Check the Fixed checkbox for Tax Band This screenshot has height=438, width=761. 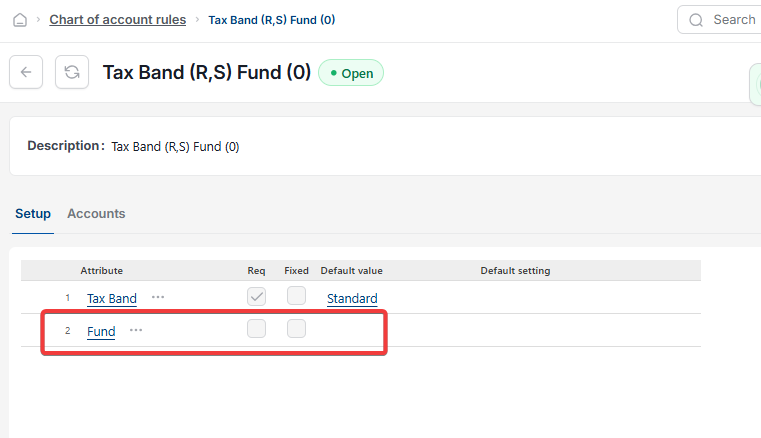click(x=296, y=296)
